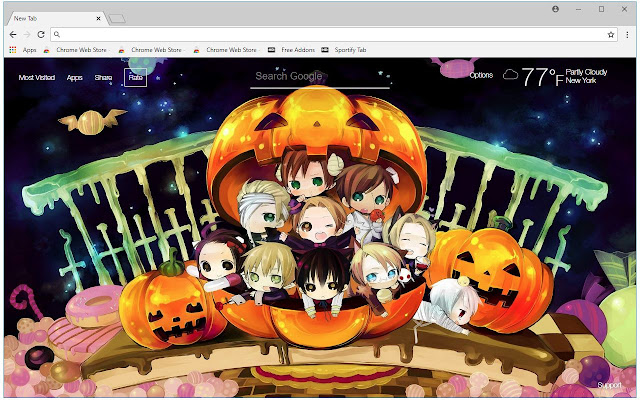Click the 77°F temperature reading
The image size is (640, 400).
542,77
